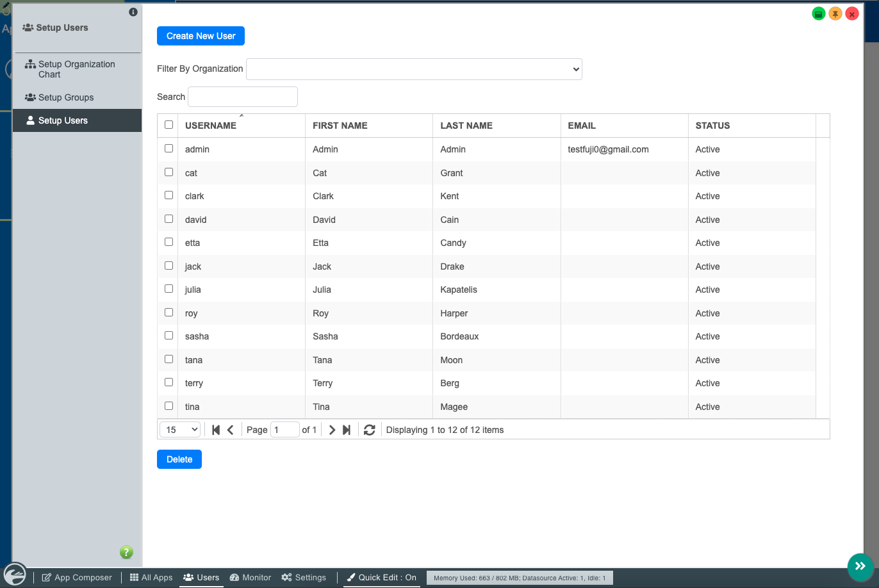This screenshot has height=588, width=879.
Task: Select the checkbox for user julia
Action: coord(169,289)
